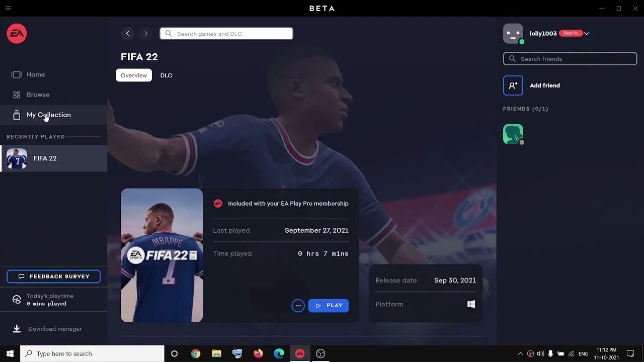Click the download manager arrow icon
644x362 pixels.
[x=17, y=328]
